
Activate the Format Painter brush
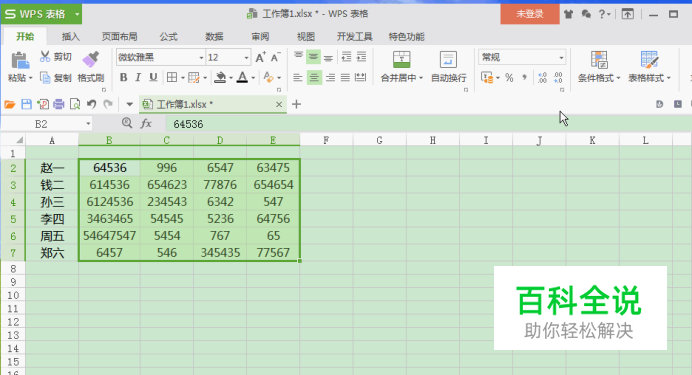pyautogui.click(x=91, y=60)
